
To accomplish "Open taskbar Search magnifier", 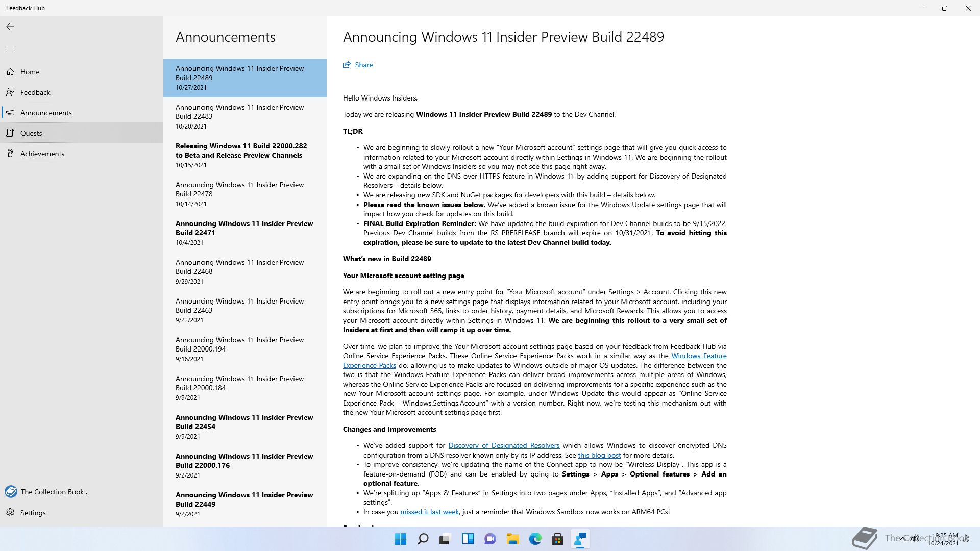I will click(x=423, y=539).
